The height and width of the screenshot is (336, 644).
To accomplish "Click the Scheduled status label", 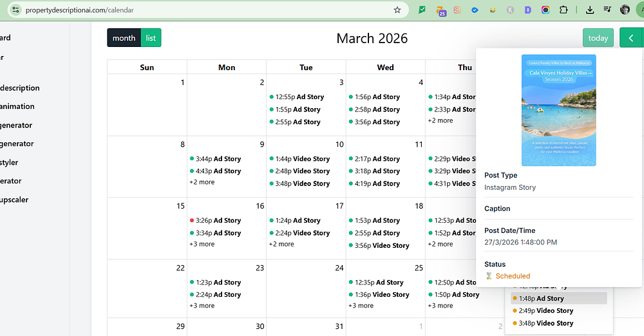I will (x=513, y=276).
